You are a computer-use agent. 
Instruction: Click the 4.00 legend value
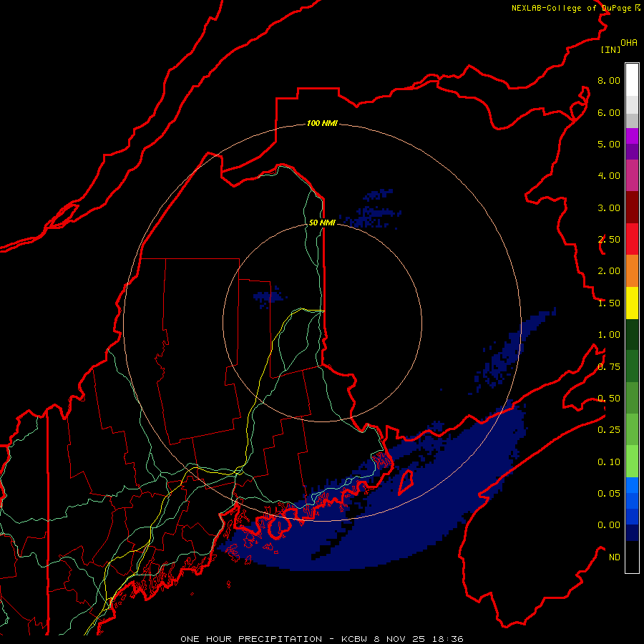[609, 176]
